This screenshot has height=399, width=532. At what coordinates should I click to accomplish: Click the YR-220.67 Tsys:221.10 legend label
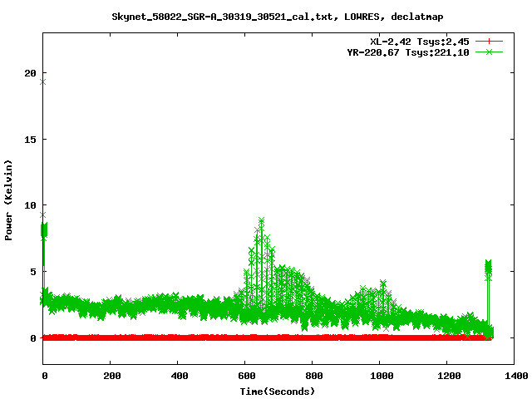(x=408, y=52)
